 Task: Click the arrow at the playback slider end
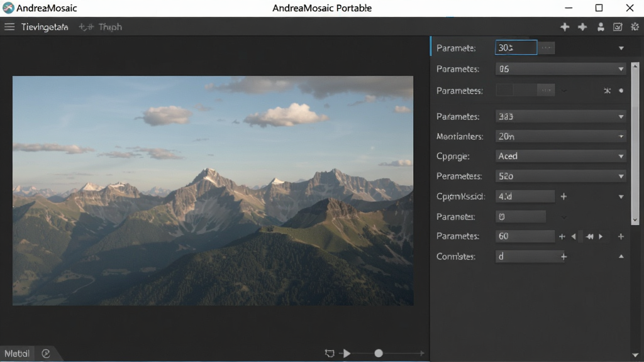coord(421,353)
